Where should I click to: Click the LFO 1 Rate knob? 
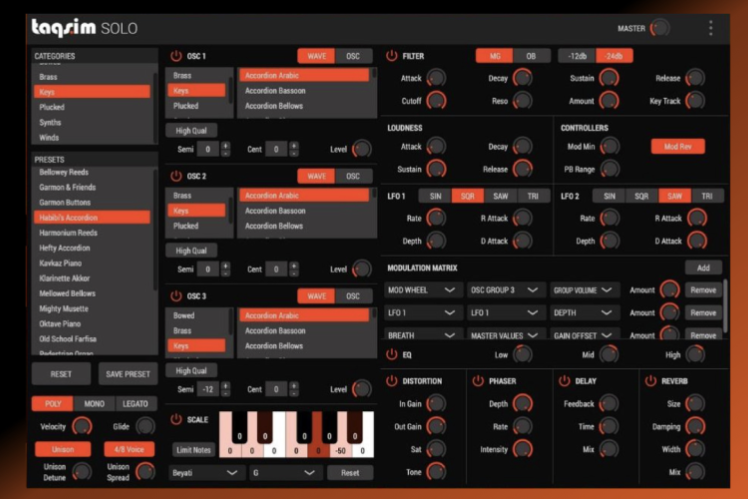click(436, 218)
